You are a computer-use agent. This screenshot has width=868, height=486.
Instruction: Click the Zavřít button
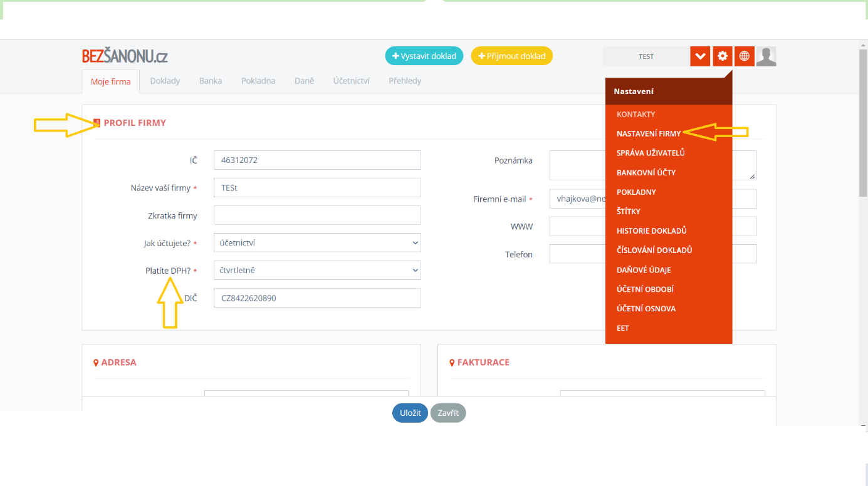(448, 413)
